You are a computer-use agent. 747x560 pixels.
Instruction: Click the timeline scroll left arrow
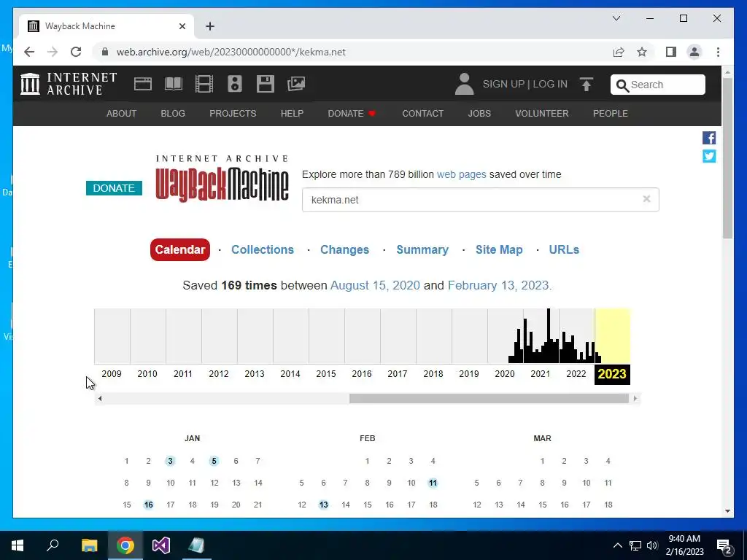(x=99, y=399)
